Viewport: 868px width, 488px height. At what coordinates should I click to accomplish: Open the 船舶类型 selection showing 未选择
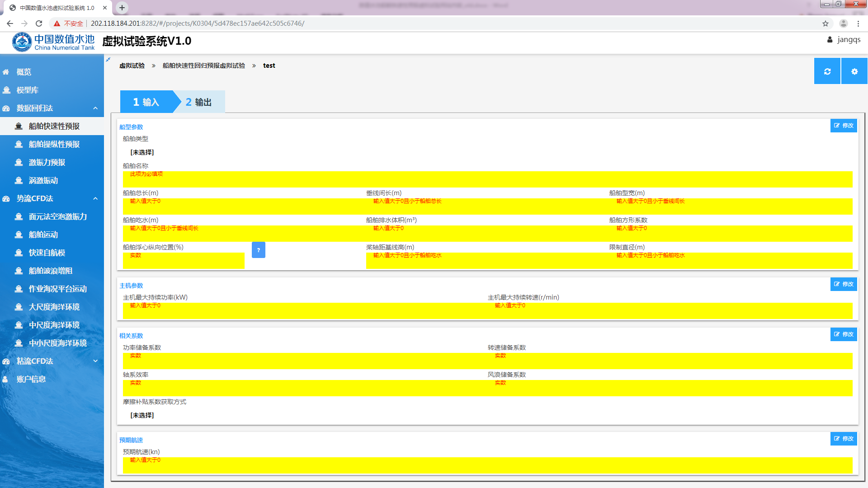tap(142, 152)
